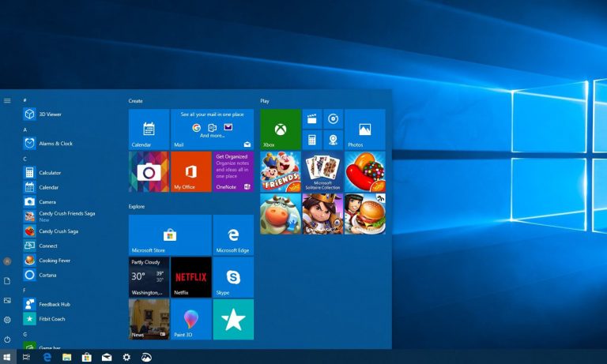Open the Photos tile
The height and width of the screenshot is (364, 607).
pyautogui.click(x=365, y=129)
